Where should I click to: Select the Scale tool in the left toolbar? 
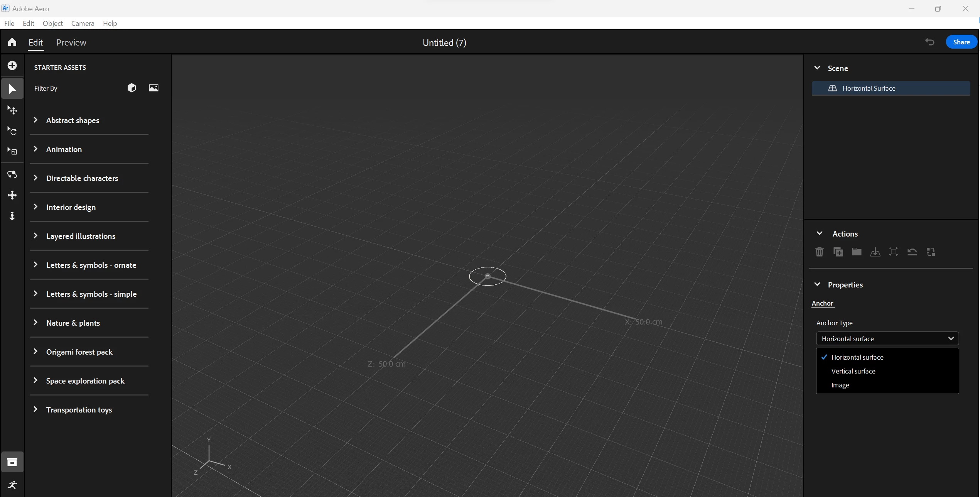tap(12, 151)
